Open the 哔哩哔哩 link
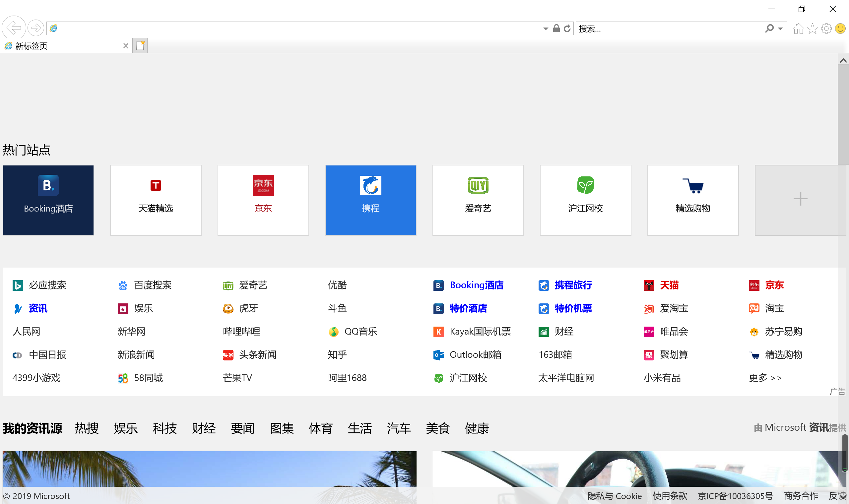This screenshot has width=849, height=504. click(x=241, y=332)
